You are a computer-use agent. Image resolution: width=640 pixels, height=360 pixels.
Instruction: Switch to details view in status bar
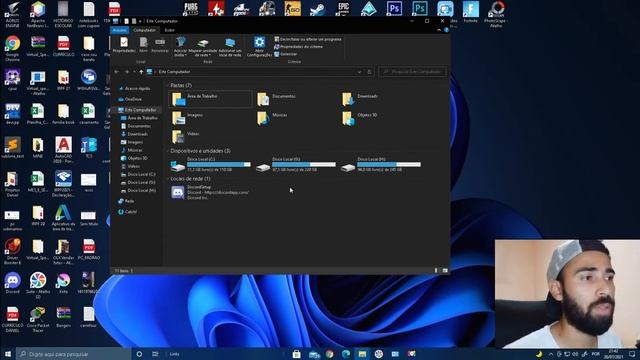click(436, 270)
